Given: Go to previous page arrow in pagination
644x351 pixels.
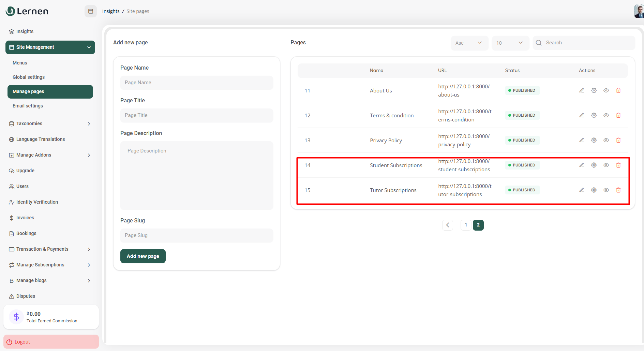Looking at the screenshot, I should pyautogui.click(x=447, y=225).
